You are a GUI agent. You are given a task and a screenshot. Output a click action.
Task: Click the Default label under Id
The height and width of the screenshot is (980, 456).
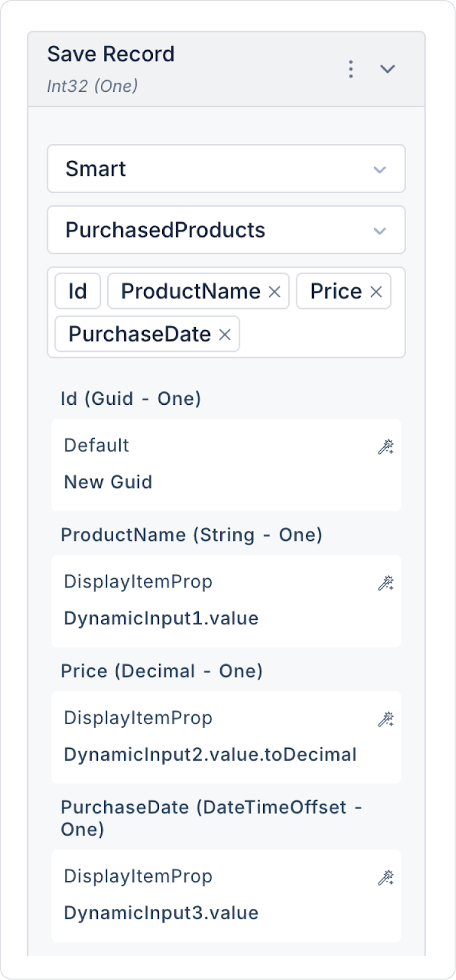click(97, 446)
